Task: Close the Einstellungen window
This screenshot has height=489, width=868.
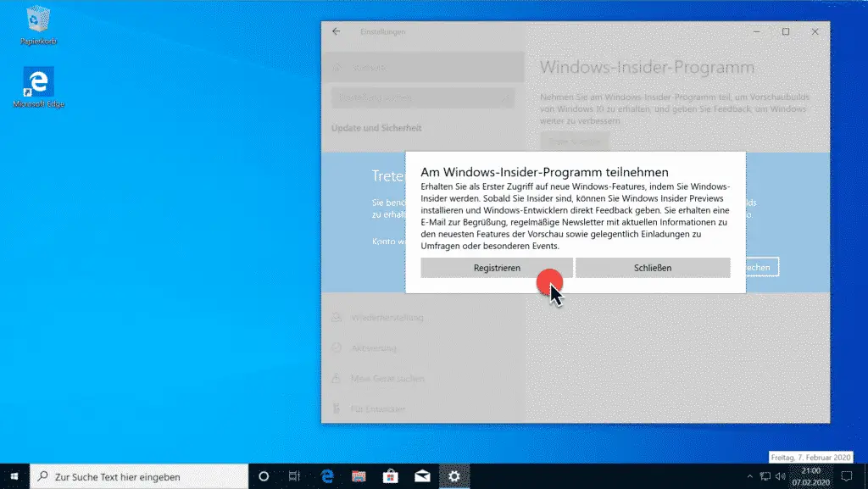Action: (815, 31)
